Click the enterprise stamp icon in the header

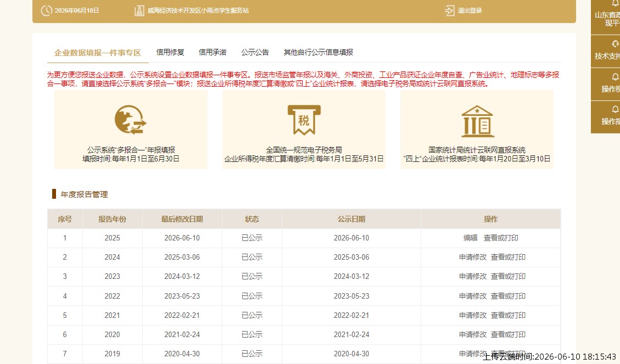coord(139,10)
